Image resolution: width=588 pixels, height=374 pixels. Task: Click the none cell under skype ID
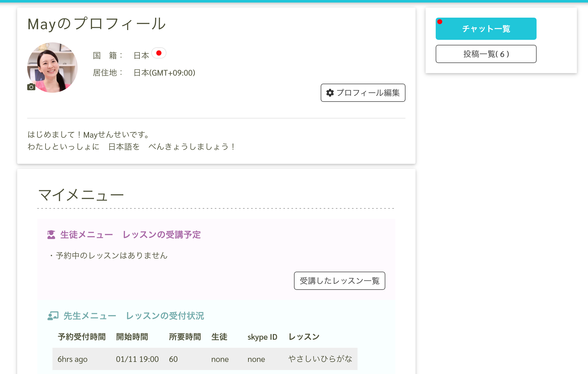point(256,359)
